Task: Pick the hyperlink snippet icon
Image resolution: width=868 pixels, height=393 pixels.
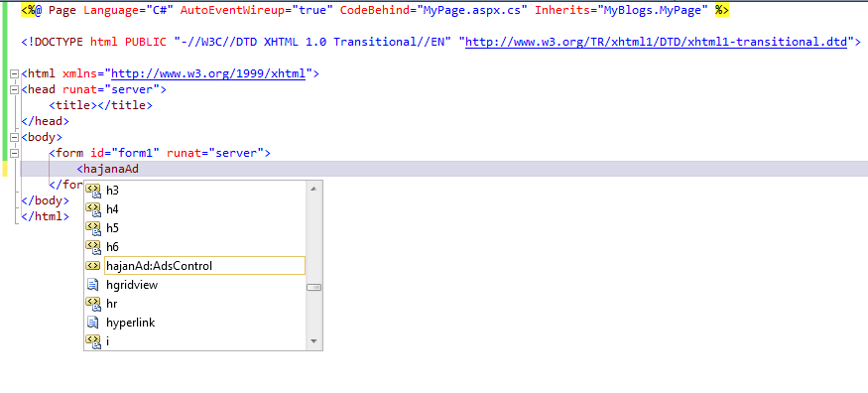Action: pos(92,323)
